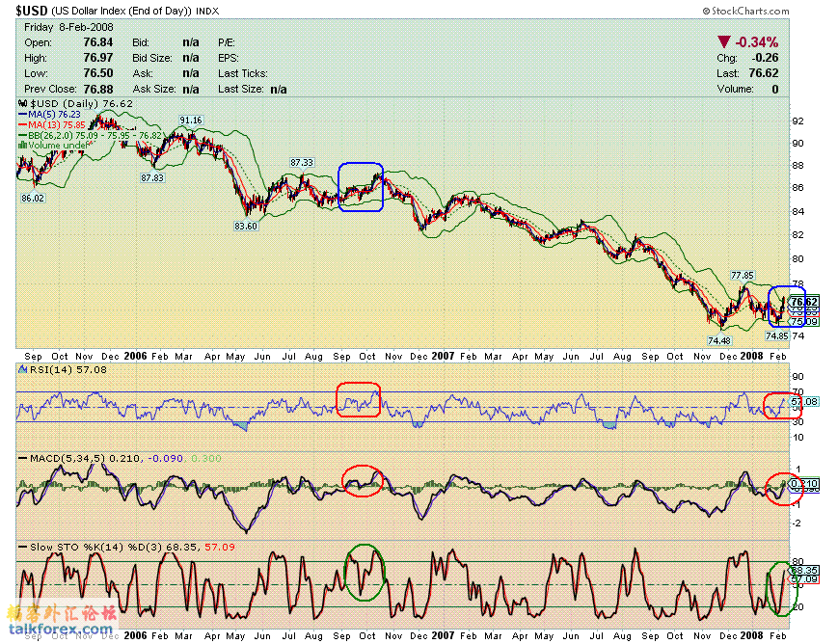838x644 pixels.
Task: Click the Bid Size label
Action: (x=152, y=58)
